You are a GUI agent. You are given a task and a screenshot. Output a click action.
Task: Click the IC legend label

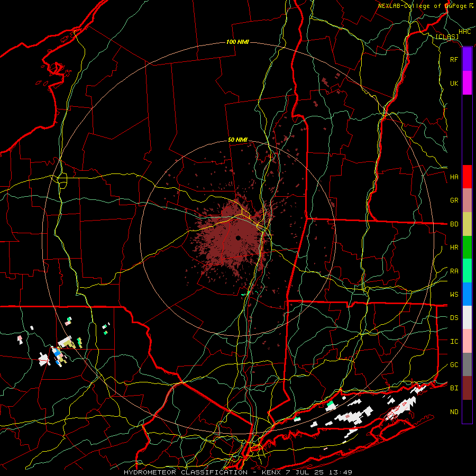(x=454, y=342)
